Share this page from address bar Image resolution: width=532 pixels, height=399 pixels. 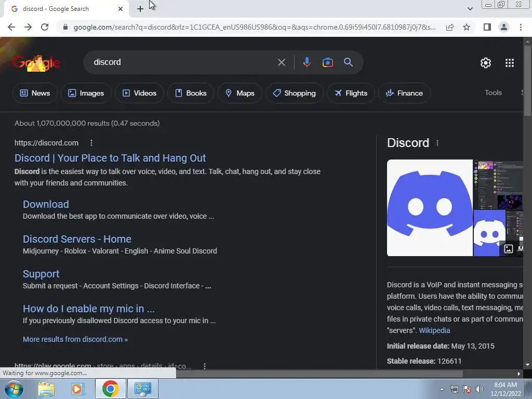(450, 27)
